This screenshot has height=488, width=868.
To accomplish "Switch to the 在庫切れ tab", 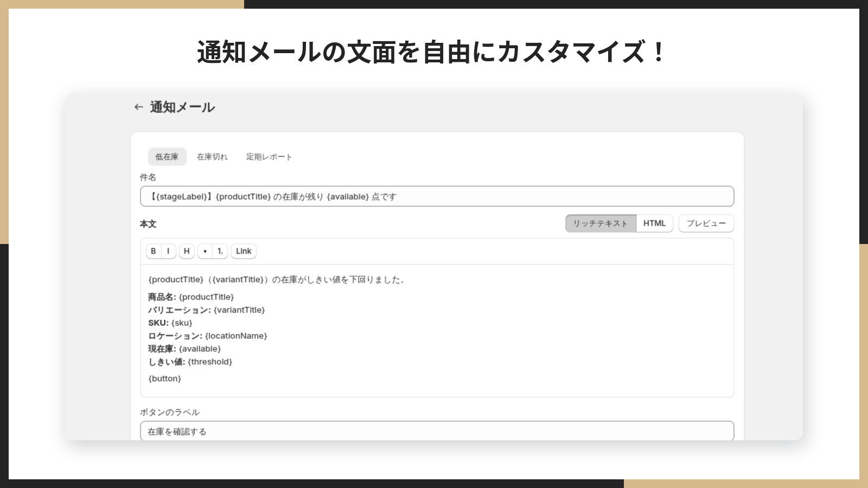I will pyautogui.click(x=212, y=157).
